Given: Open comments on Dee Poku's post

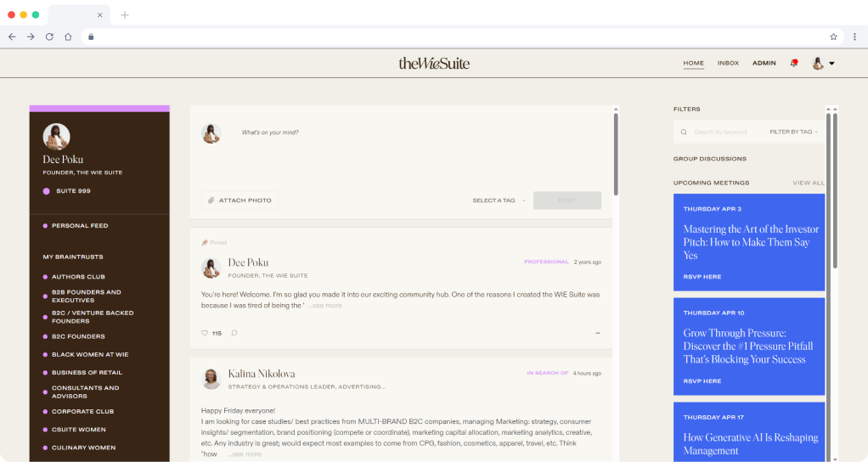Looking at the screenshot, I should tap(234, 333).
